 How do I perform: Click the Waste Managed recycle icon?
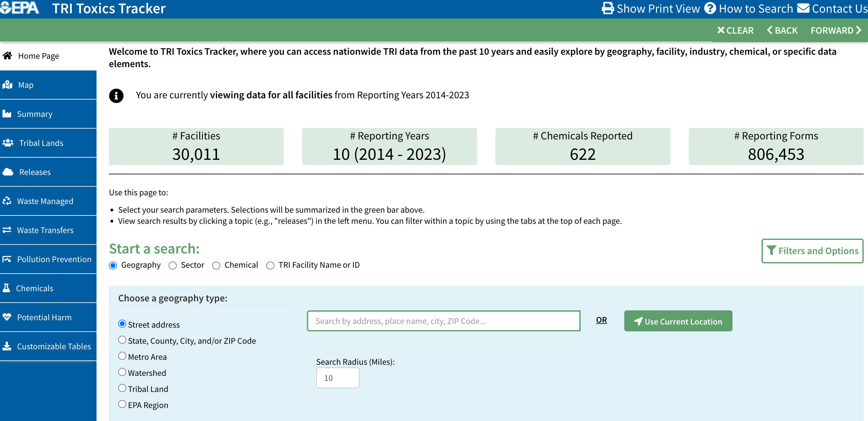point(7,201)
